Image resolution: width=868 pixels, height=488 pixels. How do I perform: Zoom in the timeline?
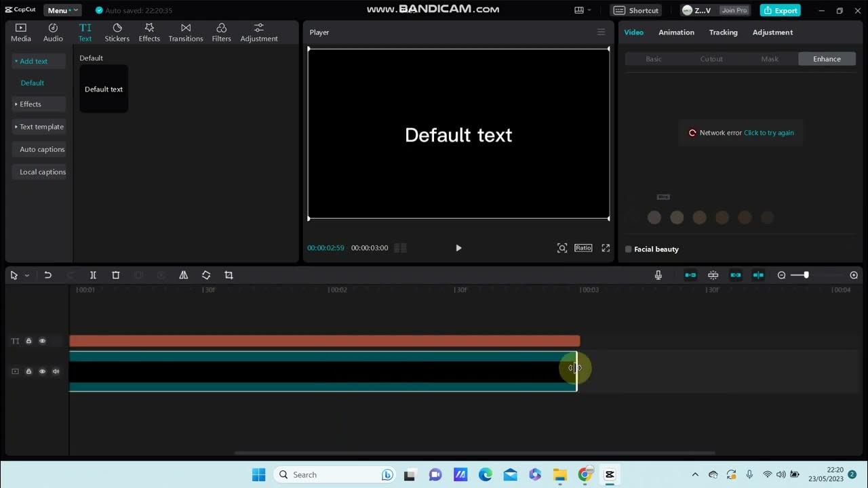tap(854, 275)
